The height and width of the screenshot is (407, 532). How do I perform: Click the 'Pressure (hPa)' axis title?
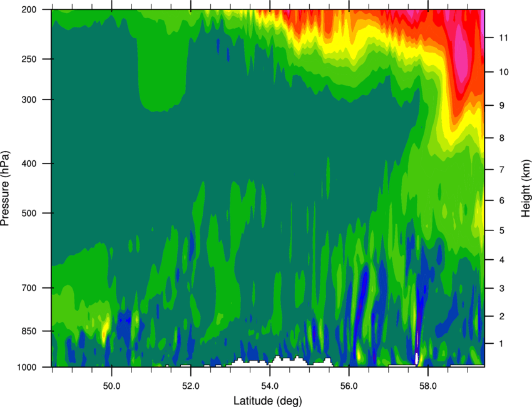coord(5,188)
